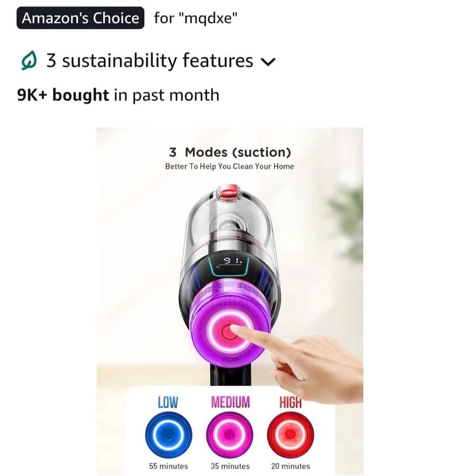This screenshot has height=476, width=460.
Task: Click the MEDIUM label text
Action: 230,402
